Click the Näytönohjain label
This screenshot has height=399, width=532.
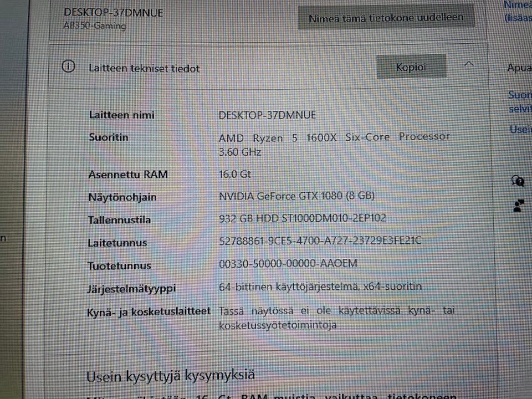pyautogui.click(x=122, y=197)
